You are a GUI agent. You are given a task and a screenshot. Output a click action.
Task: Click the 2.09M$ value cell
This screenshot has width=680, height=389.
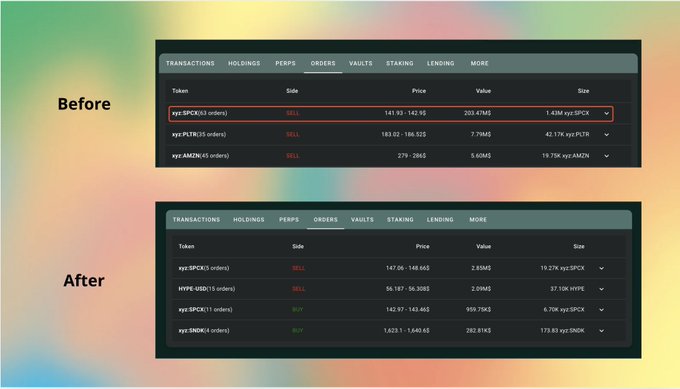point(481,289)
